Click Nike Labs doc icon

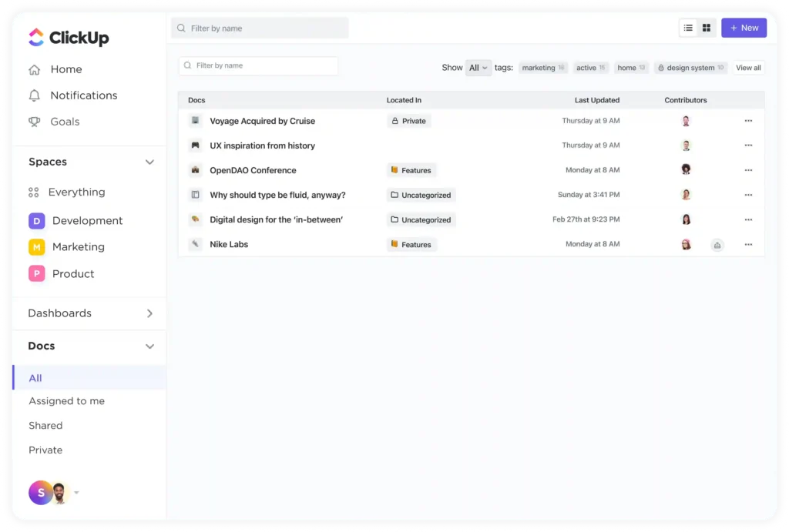tap(195, 244)
